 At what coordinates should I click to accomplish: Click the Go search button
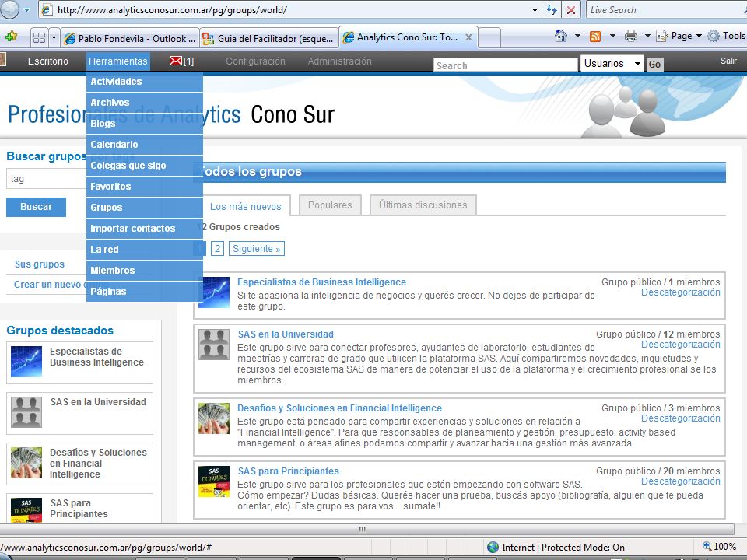click(654, 65)
